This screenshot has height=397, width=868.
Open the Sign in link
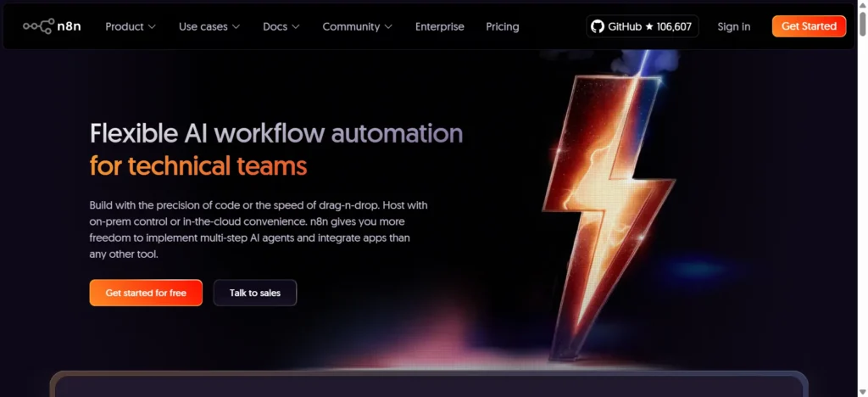[734, 26]
